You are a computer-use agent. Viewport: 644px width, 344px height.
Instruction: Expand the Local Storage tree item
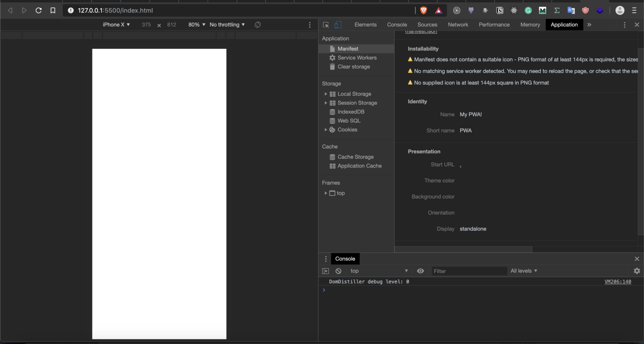click(326, 94)
